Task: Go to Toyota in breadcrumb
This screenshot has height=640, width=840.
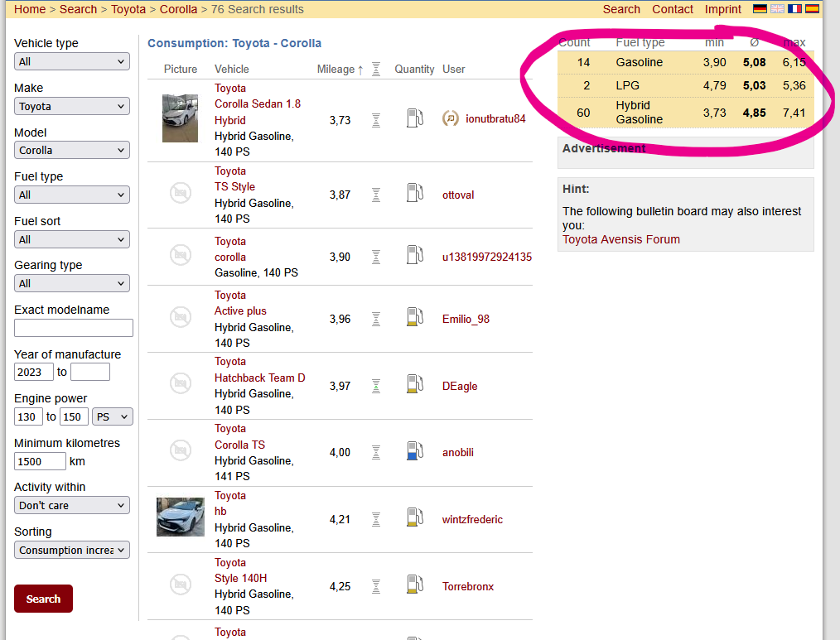Action: [128, 9]
